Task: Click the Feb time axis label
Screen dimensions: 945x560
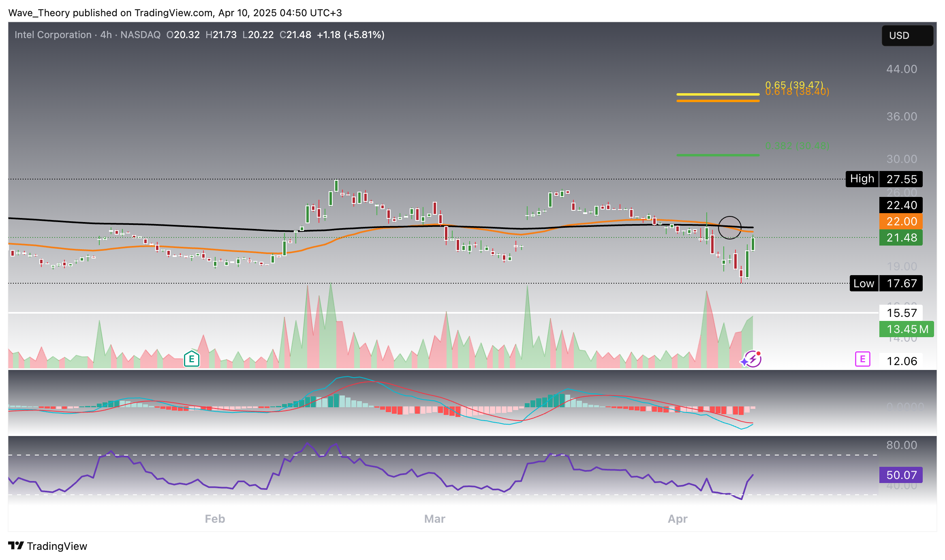Action: 215,519
